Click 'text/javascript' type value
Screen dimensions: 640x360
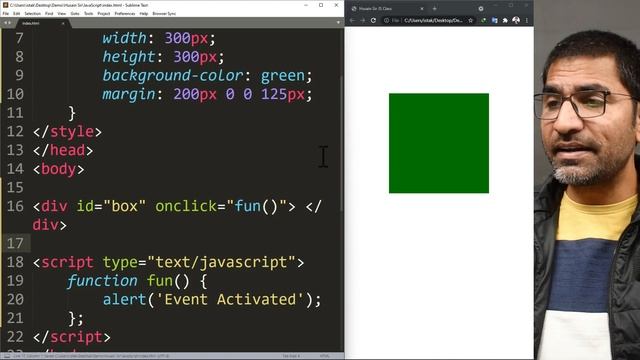pyautogui.click(x=221, y=262)
